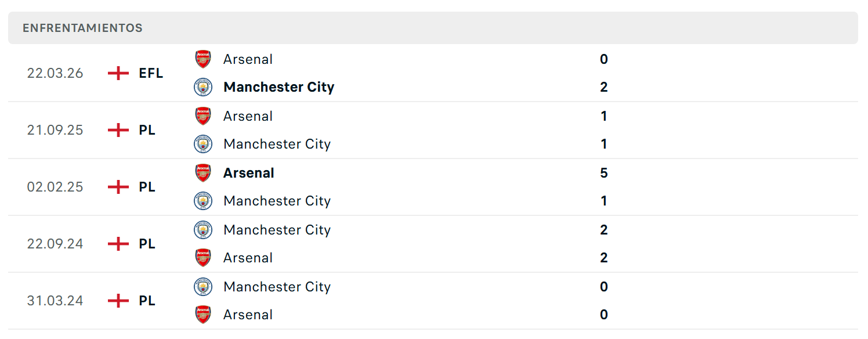Click Arsenal name in 21.09.25 match
The height and width of the screenshot is (339, 868).
tap(248, 116)
